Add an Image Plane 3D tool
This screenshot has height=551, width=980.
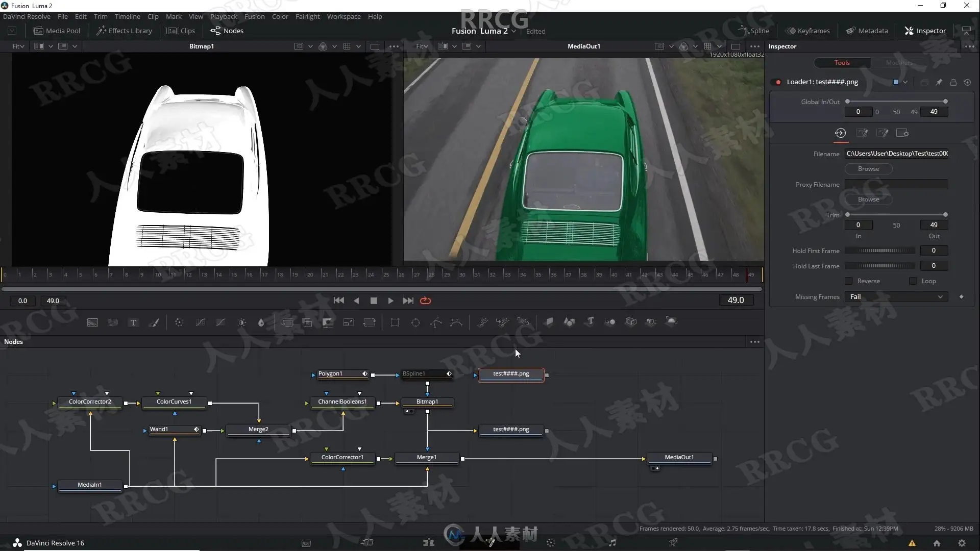[549, 321]
